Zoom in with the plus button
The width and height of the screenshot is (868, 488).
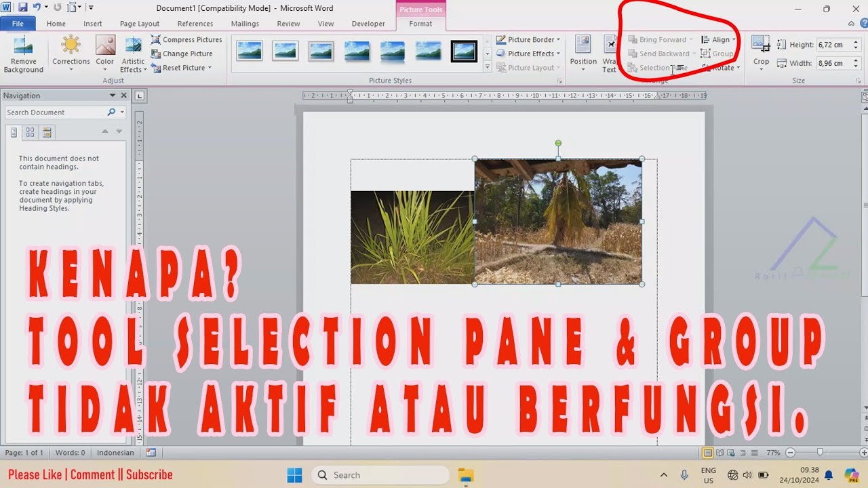point(863,453)
